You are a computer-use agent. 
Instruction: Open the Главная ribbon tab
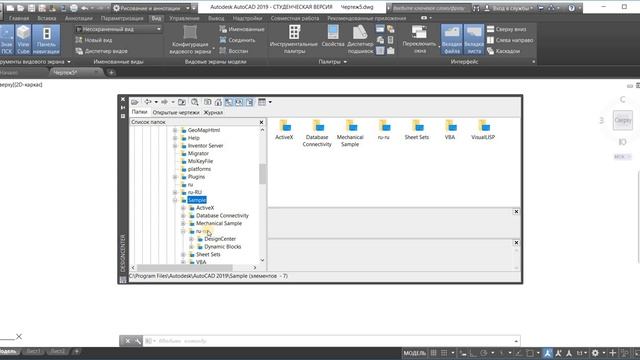click(x=19, y=18)
